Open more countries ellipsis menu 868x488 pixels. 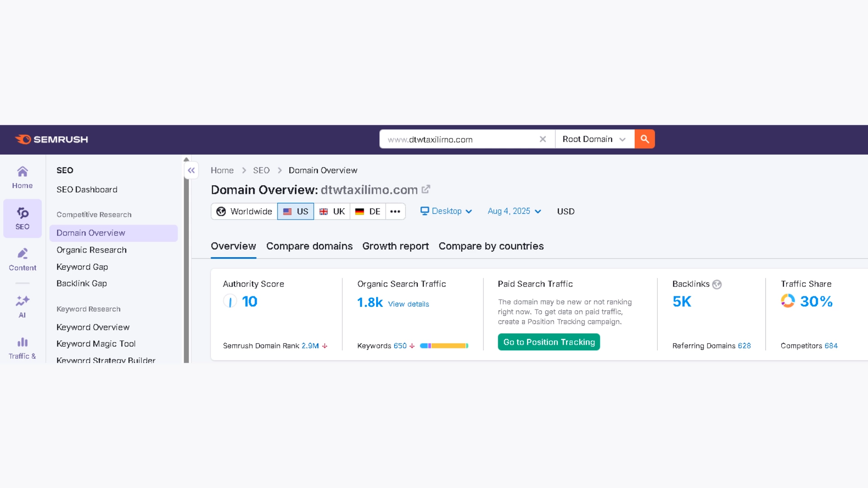coord(395,211)
